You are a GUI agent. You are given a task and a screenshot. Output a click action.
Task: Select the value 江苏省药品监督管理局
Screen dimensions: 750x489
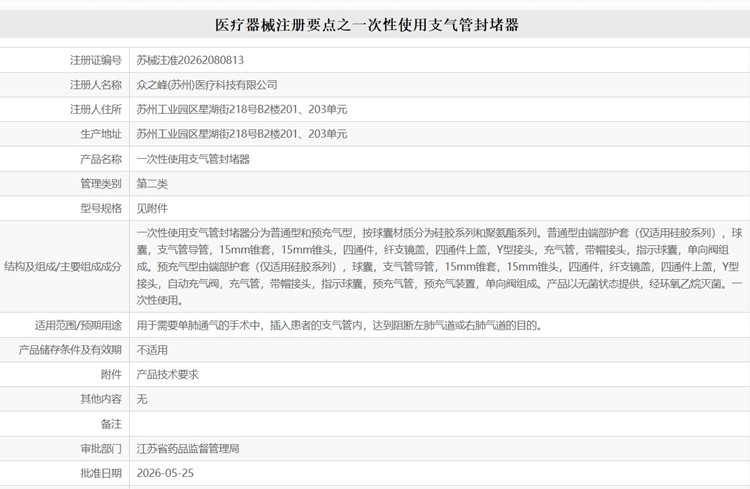[x=188, y=448]
